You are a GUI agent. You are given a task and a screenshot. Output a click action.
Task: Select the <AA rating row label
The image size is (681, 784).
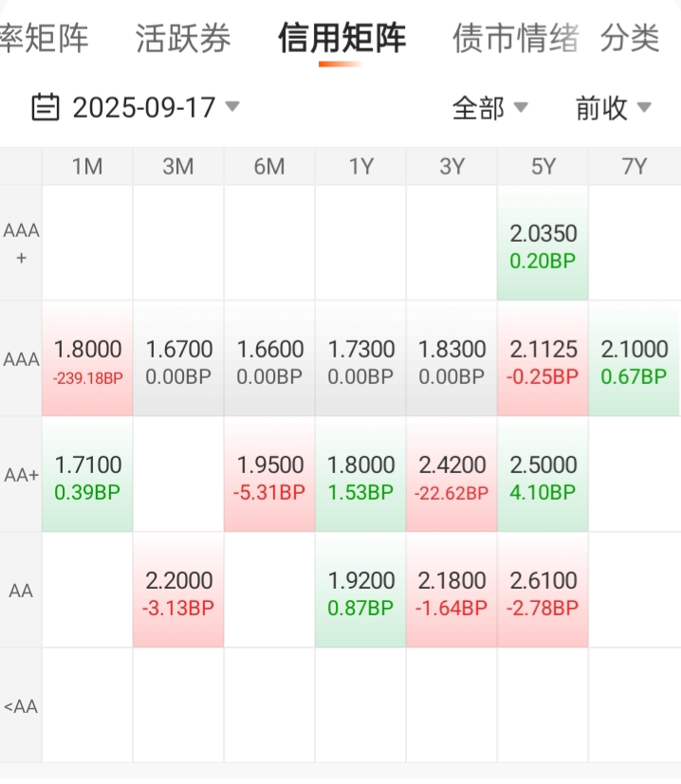(21, 706)
